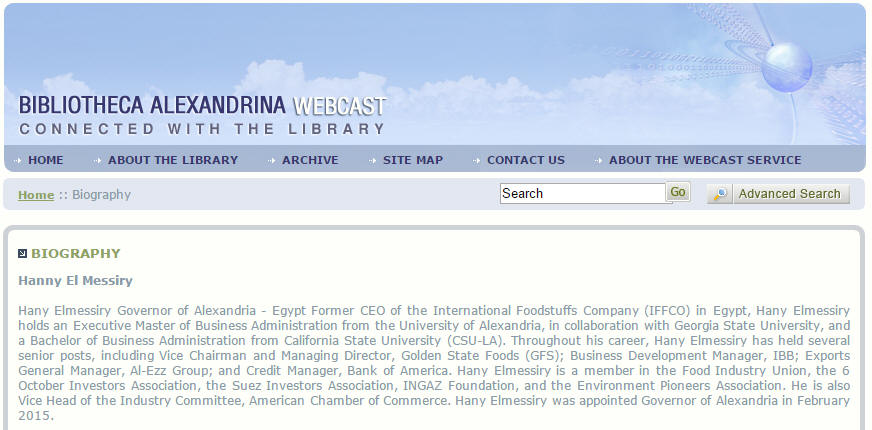
Task: Click the arrow bullet before SITE MAP
Action: pyautogui.click(x=373, y=160)
